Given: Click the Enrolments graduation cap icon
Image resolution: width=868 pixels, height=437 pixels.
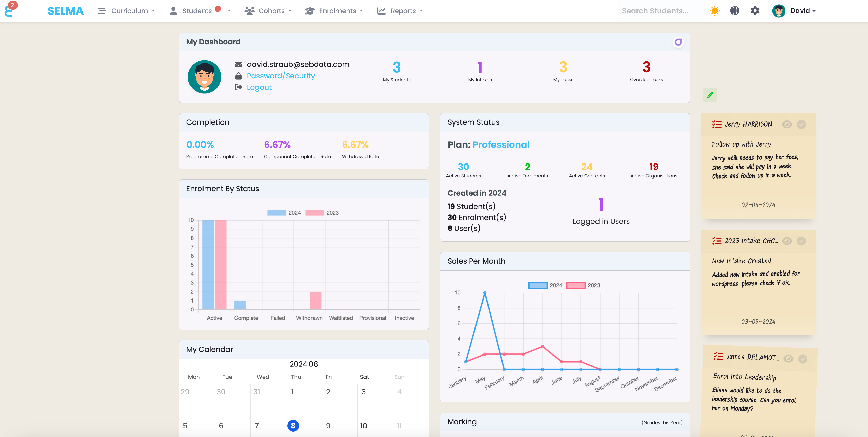Looking at the screenshot, I should tap(310, 11).
